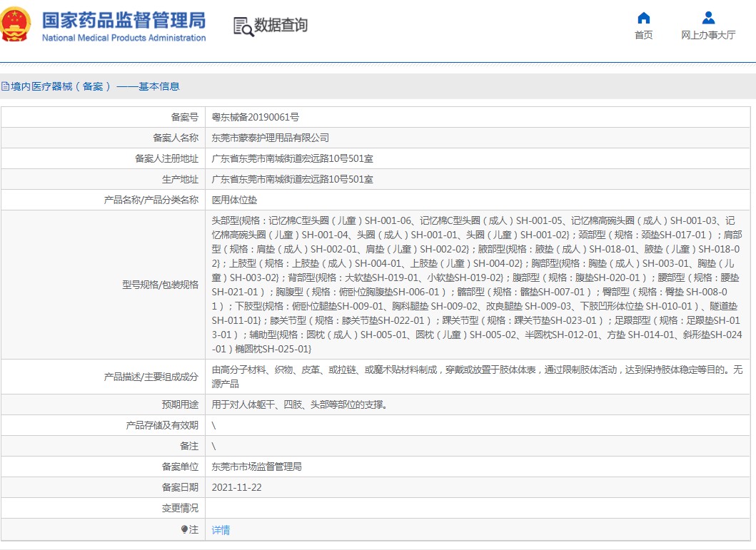
Task: Click the 产品名称/产品分类名称 field label
Action: coord(151,200)
